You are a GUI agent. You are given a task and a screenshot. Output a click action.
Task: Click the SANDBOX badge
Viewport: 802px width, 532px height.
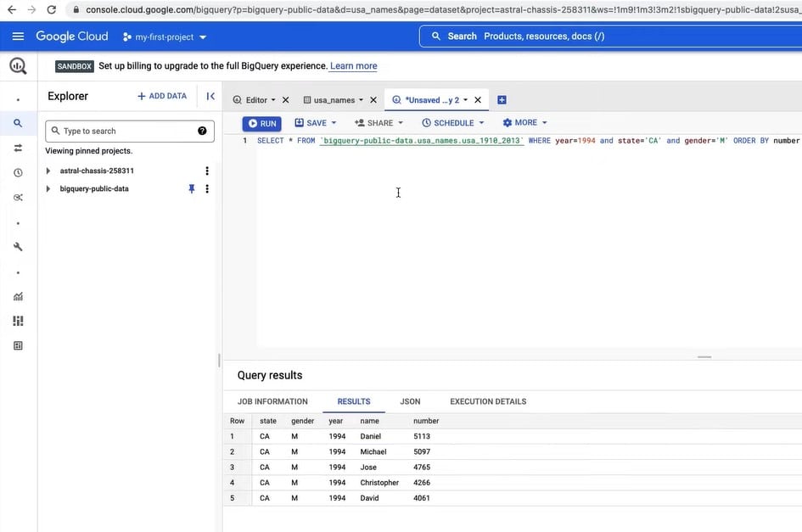tap(74, 66)
